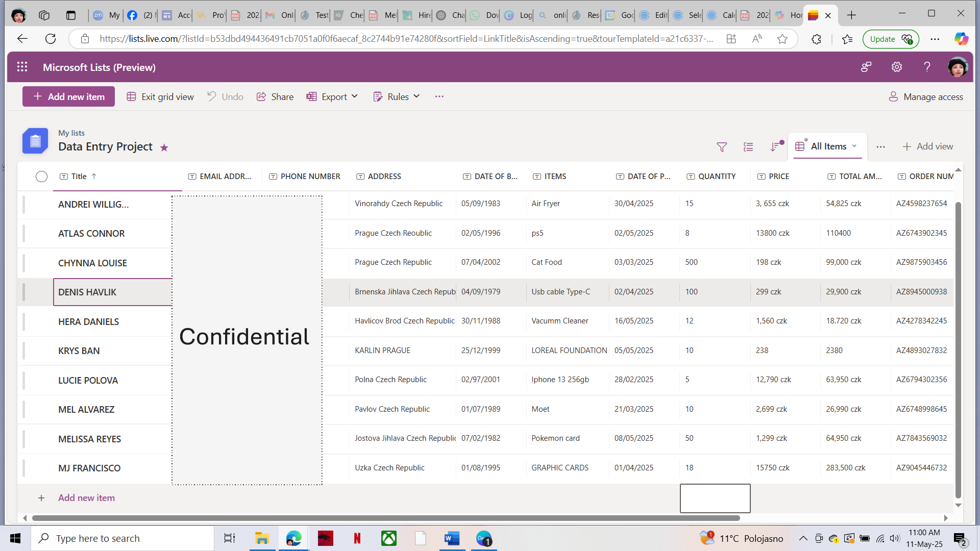Sort by the Title column header

(79, 177)
